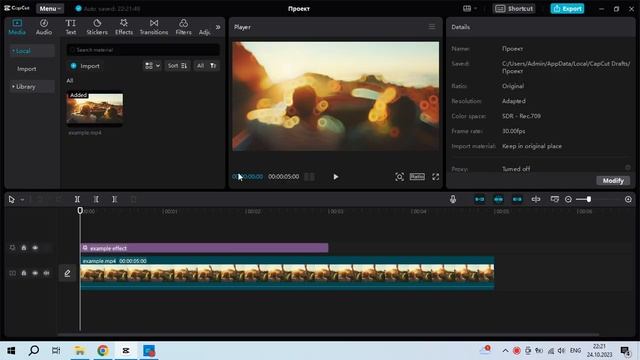Play the video preview
The image size is (640, 360).
pyautogui.click(x=336, y=177)
